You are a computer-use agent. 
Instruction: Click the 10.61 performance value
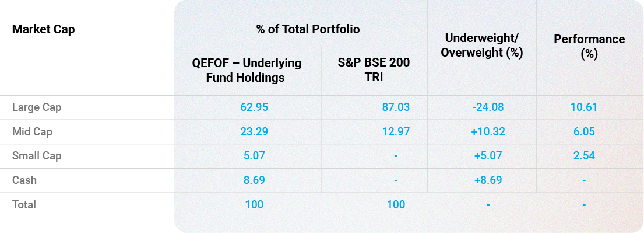pos(583,107)
